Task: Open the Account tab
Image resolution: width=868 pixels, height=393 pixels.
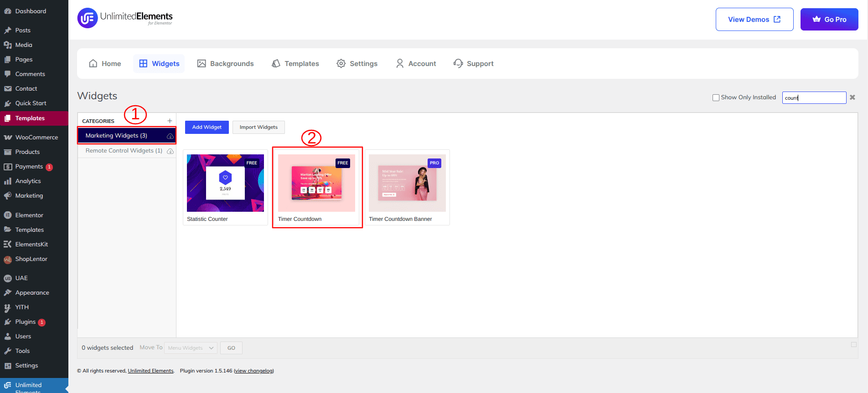Action: click(x=416, y=64)
